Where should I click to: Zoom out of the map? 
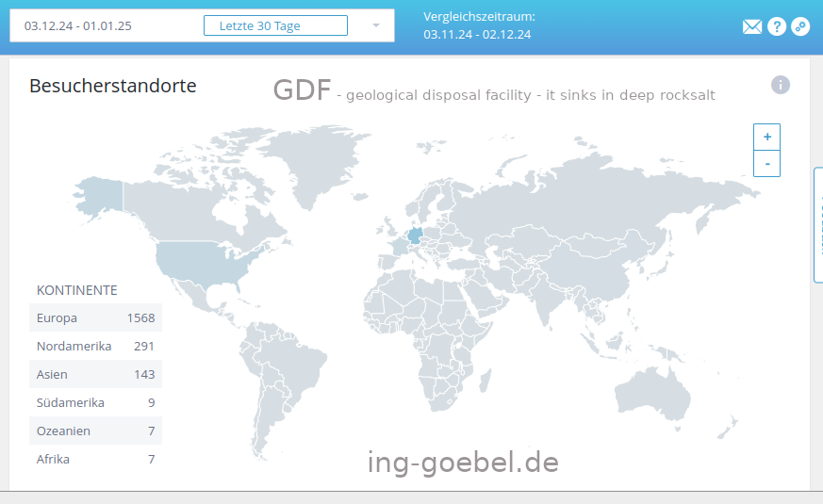pyautogui.click(x=767, y=163)
